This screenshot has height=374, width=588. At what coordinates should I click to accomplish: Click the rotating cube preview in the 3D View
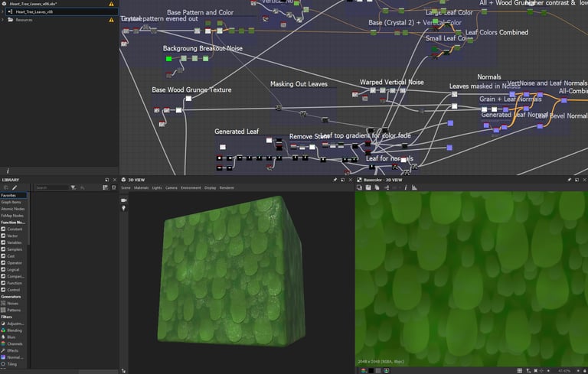(x=230, y=271)
